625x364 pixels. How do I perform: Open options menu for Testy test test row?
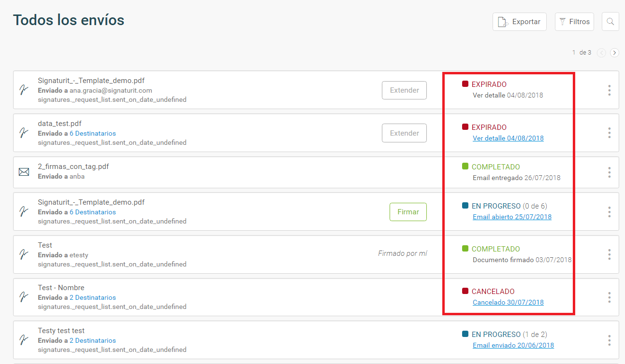(x=609, y=340)
